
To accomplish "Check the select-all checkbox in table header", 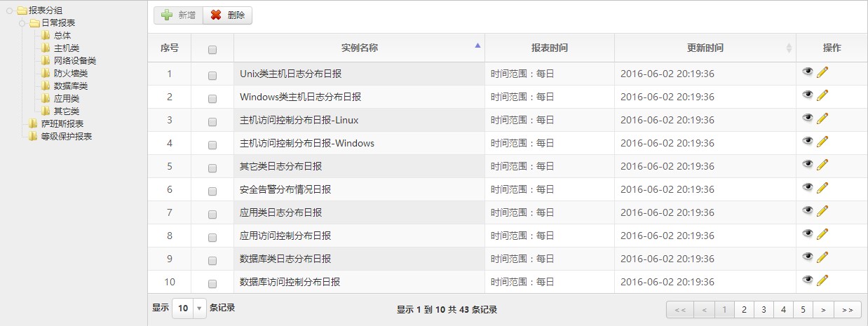I will (212, 50).
